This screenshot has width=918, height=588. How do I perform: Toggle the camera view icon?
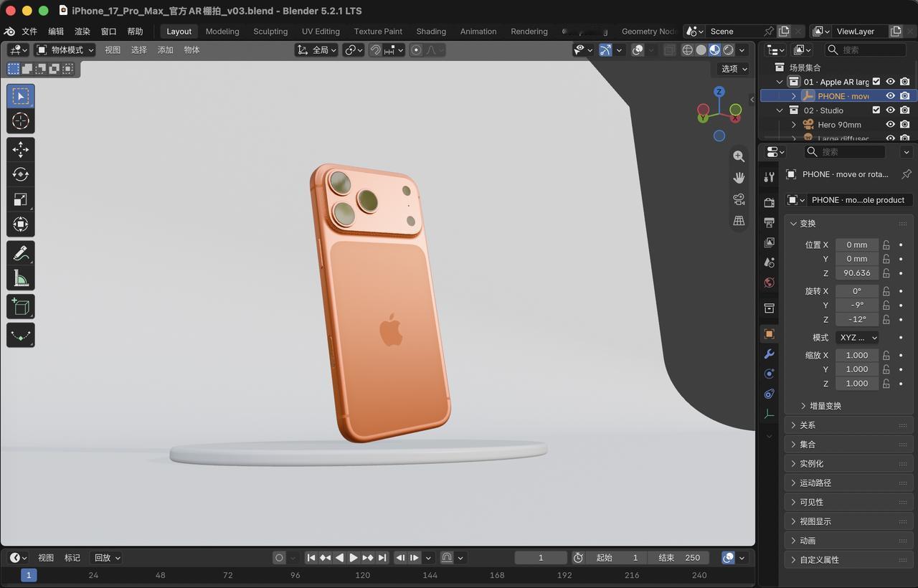(739, 199)
